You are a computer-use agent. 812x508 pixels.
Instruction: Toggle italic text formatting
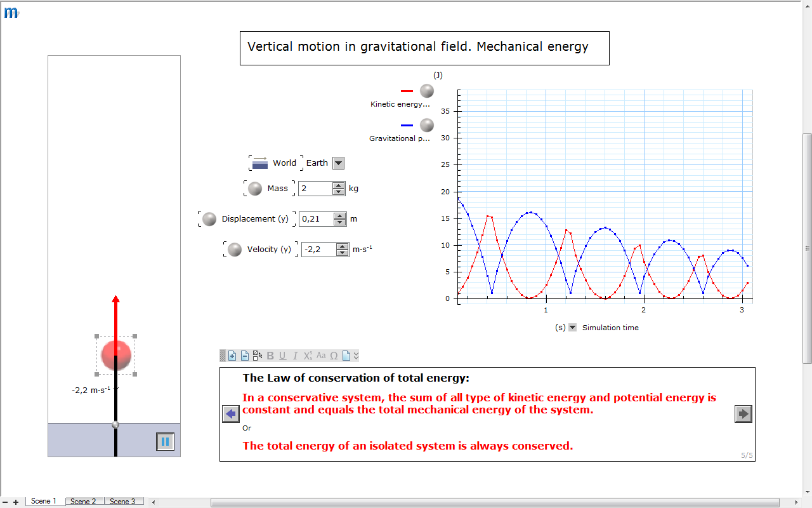point(295,356)
